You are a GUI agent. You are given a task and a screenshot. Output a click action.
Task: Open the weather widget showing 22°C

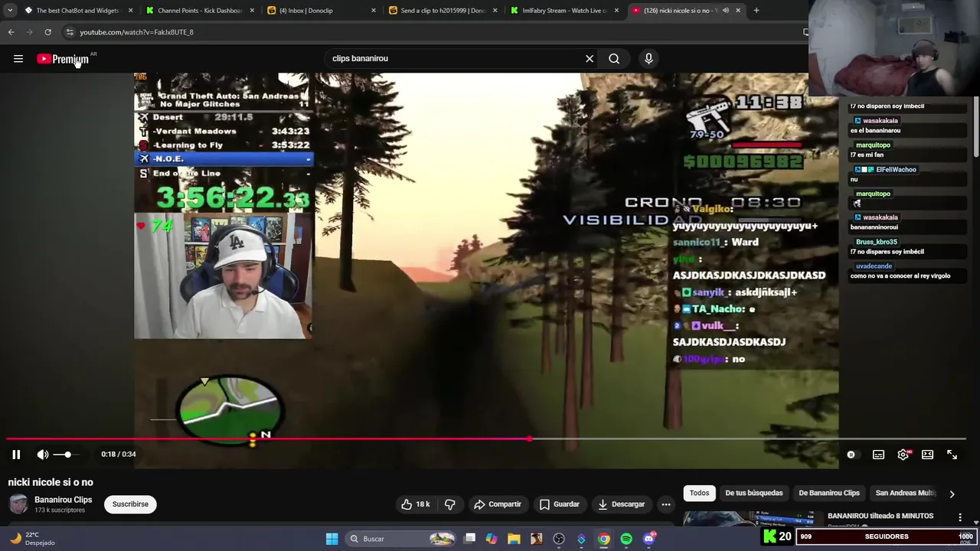pos(32,539)
